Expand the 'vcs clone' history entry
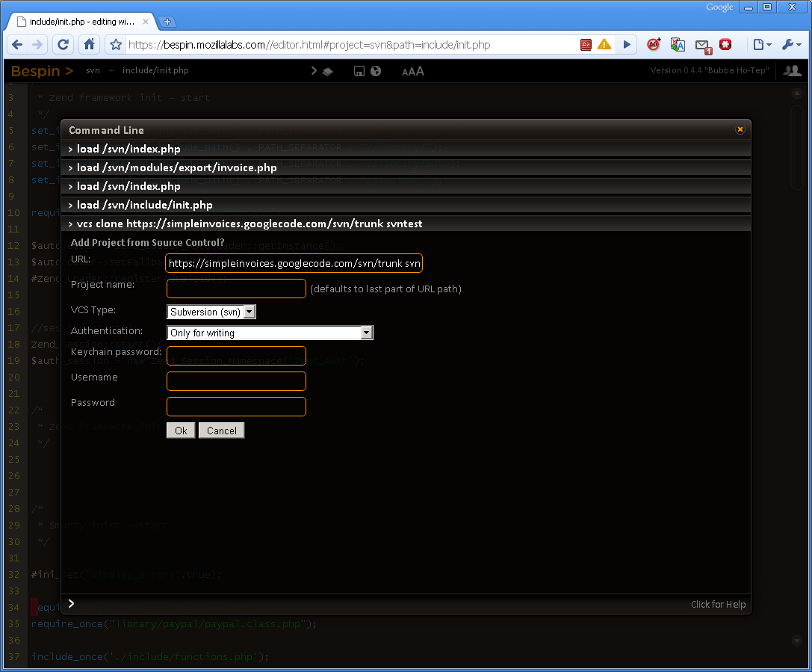Image resolution: width=812 pixels, height=672 pixels. coord(406,224)
